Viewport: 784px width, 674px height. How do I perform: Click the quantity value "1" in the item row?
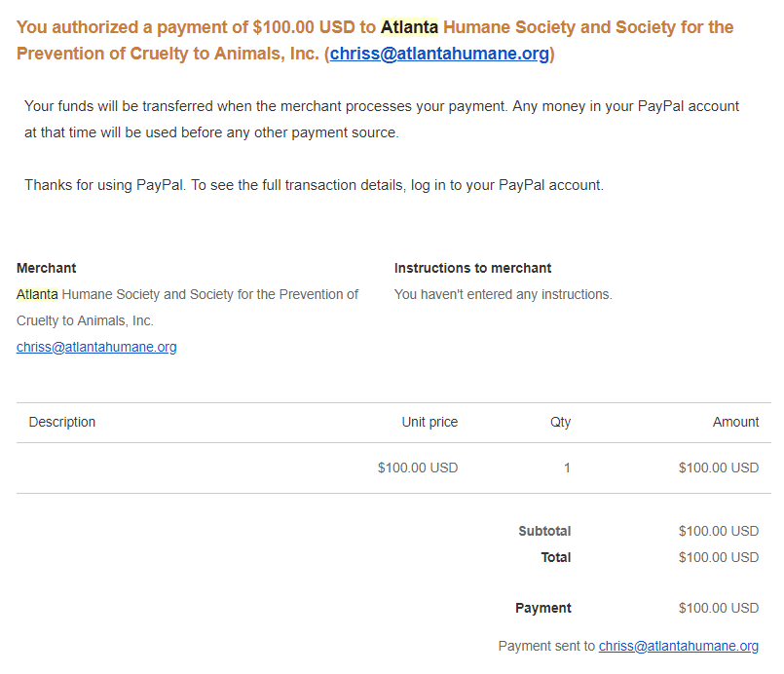click(x=567, y=468)
